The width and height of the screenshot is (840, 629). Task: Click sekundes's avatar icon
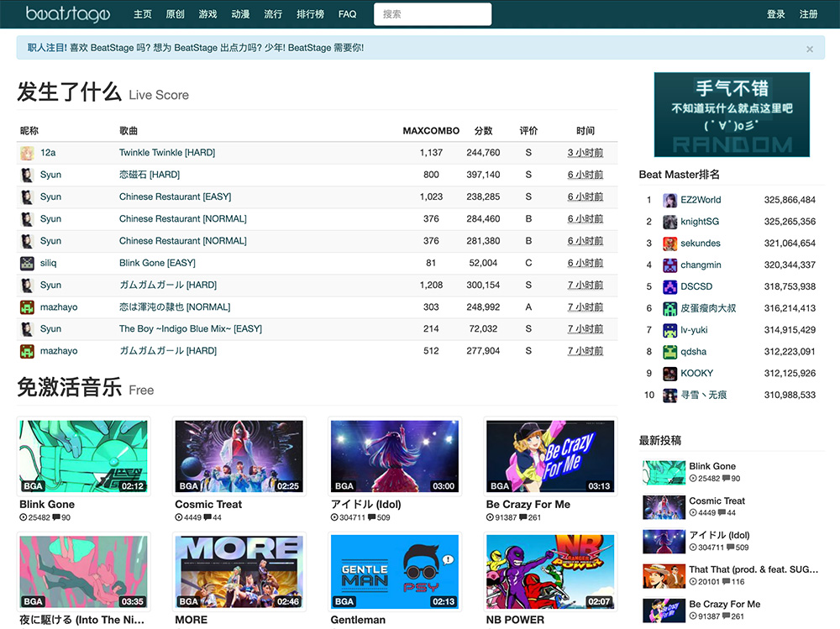pyautogui.click(x=669, y=244)
